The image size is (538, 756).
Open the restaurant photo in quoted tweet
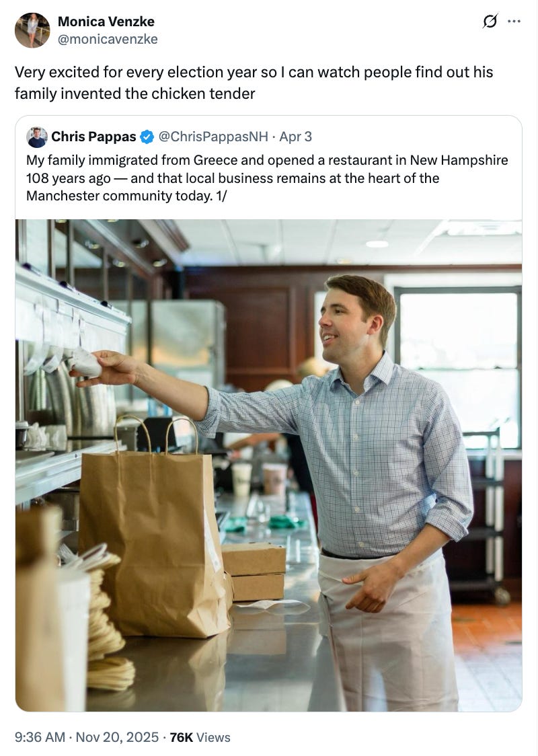coord(268,465)
